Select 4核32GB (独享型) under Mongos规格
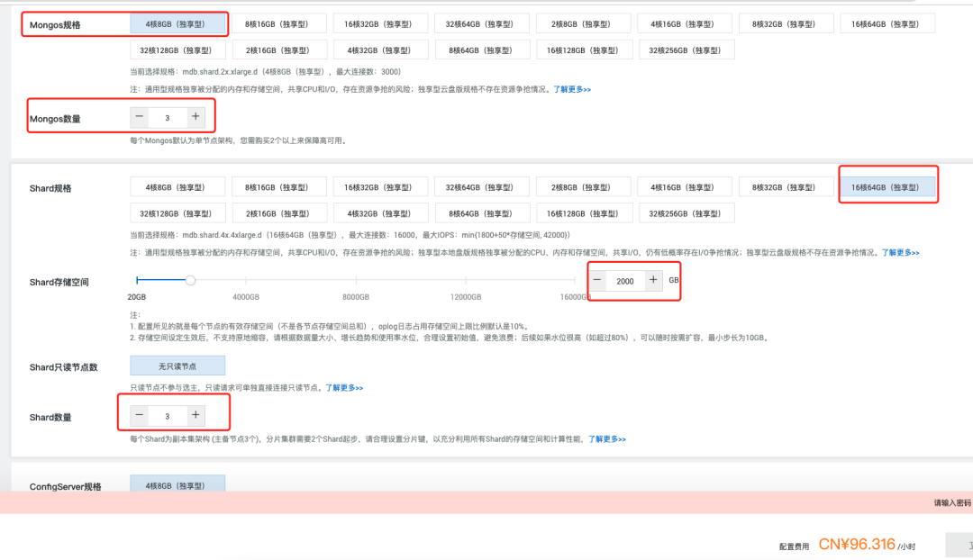Screen dimensions: 973x560 380,50
